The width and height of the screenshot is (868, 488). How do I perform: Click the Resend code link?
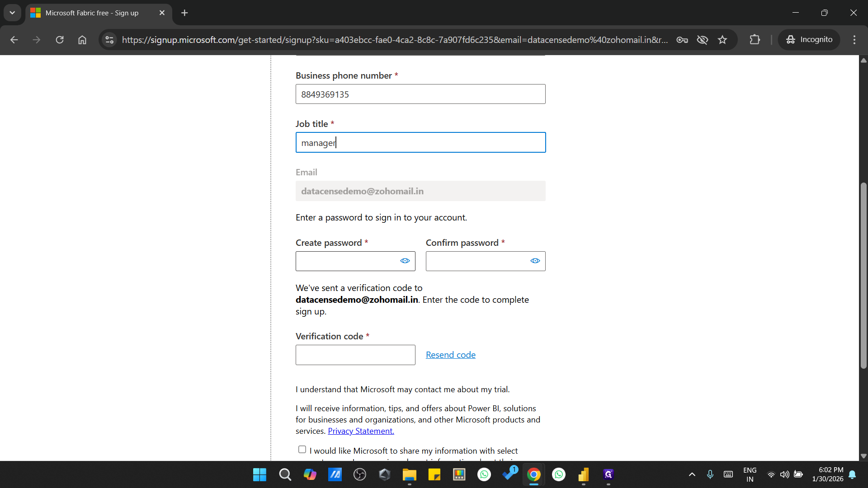tap(450, 355)
